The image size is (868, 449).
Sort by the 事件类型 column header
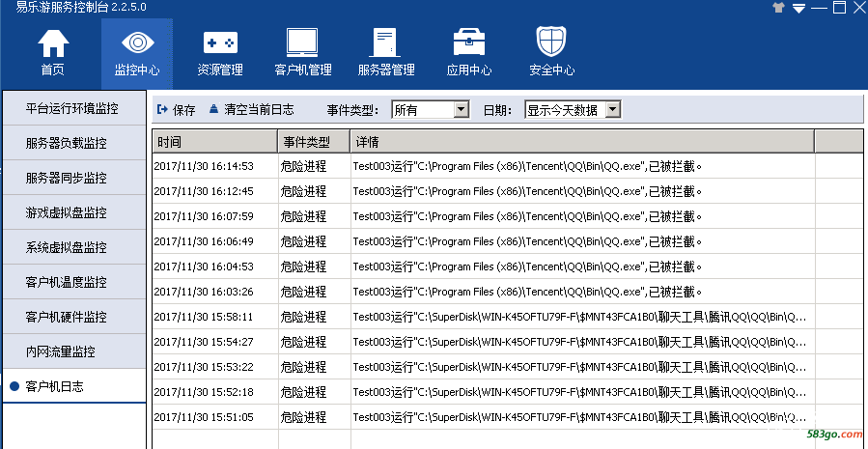click(x=314, y=142)
